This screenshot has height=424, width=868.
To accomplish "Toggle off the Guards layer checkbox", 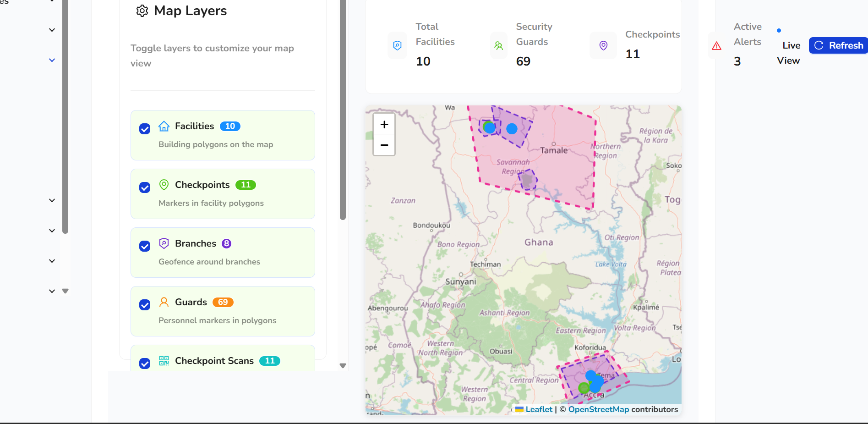I will click(145, 305).
